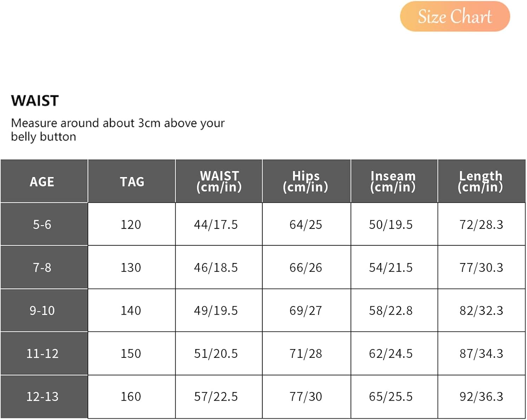The image size is (527, 420).
Task: Select the 12-13 age row
Action: tap(42, 396)
